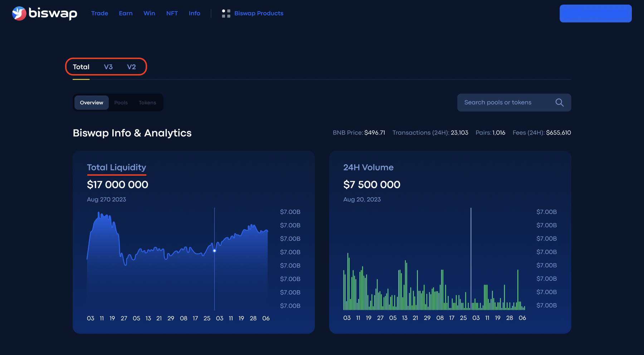Click the blue button in the top right

coord(595,13)
